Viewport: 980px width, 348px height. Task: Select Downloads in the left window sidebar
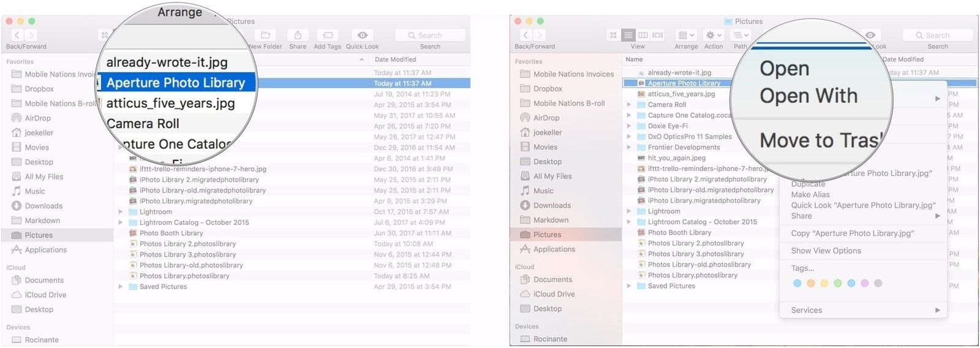tap(43, 206)
